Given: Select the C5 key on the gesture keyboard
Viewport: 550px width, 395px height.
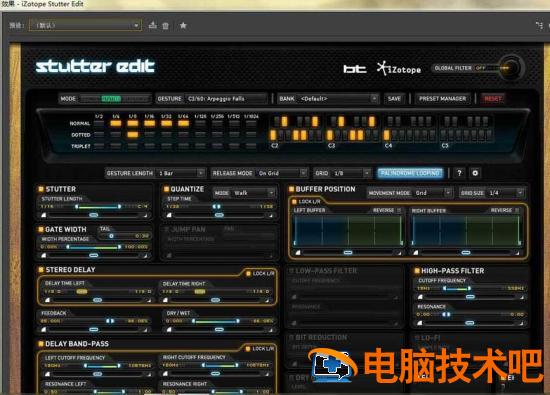Looking at the screenshot, I should coord(444,135).
